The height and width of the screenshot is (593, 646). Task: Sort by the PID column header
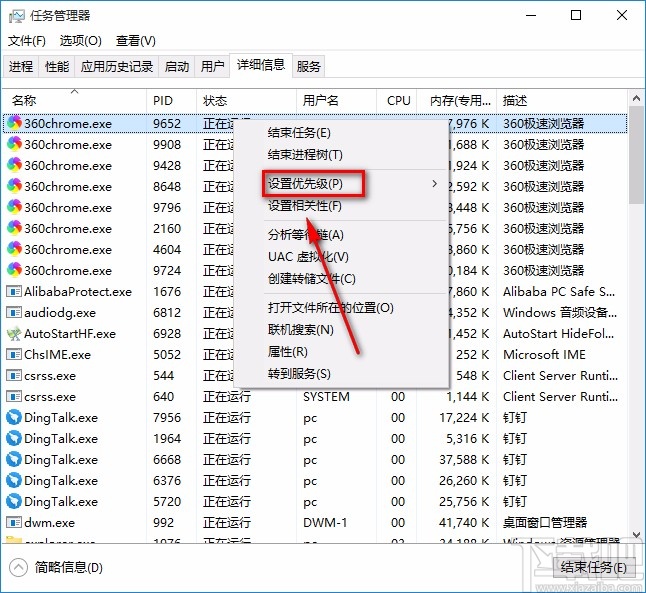point(171,100)
